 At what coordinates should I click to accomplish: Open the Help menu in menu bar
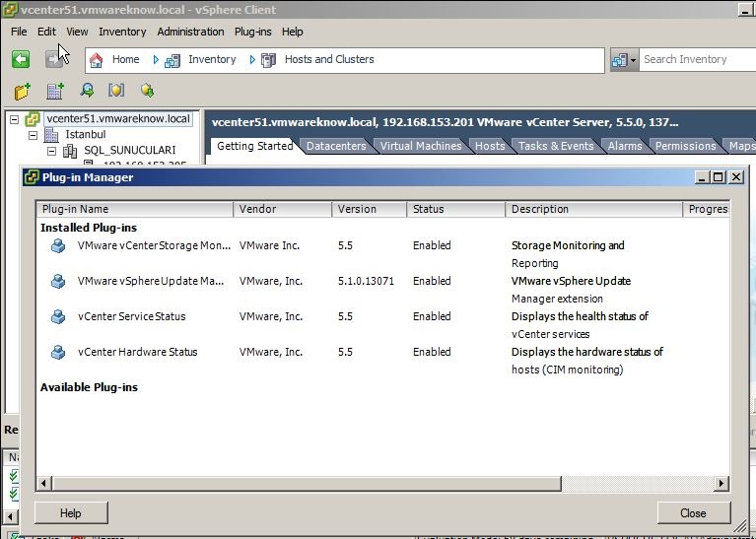tap(292, 32)
